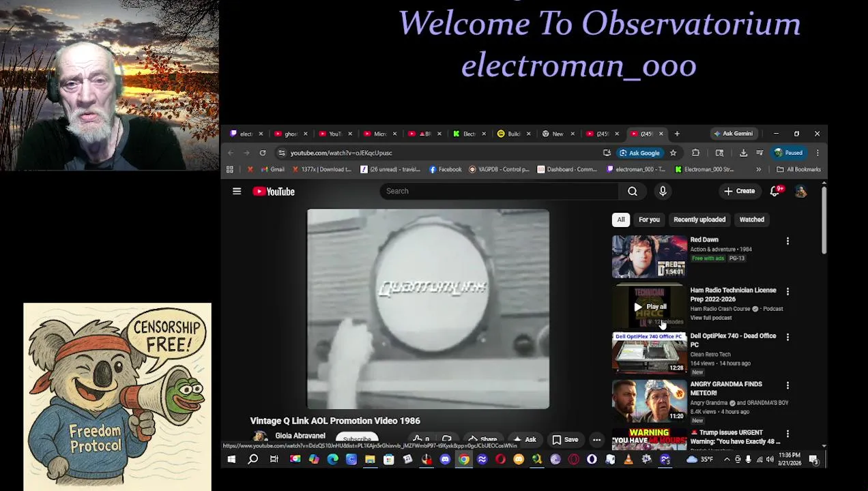This screenshot has height=491, width=868.
Task: Play all on Ham Radio License Prep podcast
Action: click(x=650, y=307)
